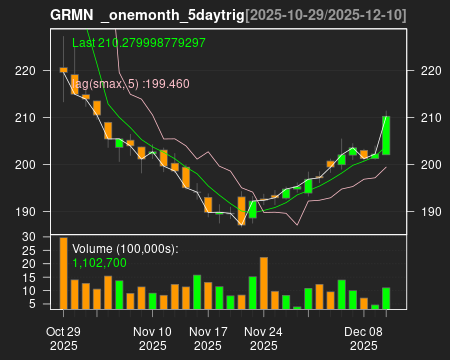Click '190' on the right price axis
The image size is (450, 360).
pos(431,212)
